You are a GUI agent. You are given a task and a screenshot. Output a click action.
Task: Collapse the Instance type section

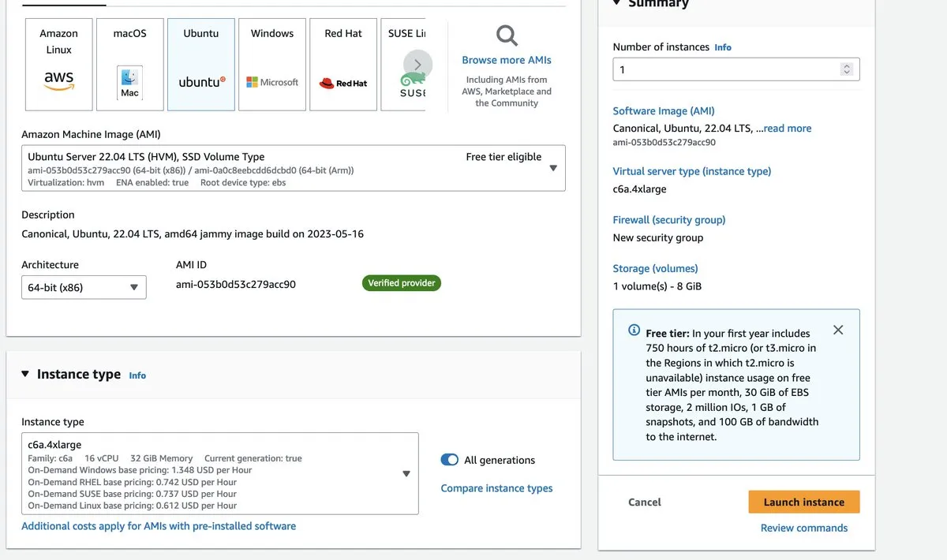tap(25, 374)
